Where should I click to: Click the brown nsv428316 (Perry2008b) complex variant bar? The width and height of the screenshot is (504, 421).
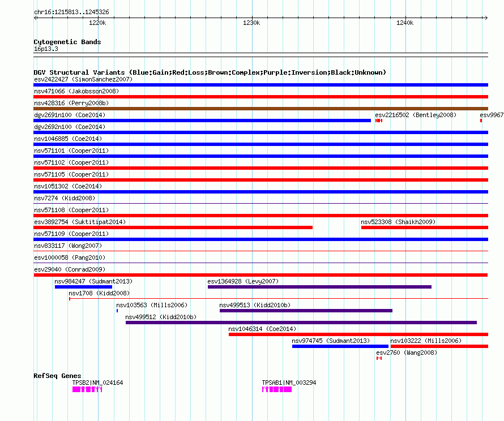pyautogui.click(x=260, y=109)
